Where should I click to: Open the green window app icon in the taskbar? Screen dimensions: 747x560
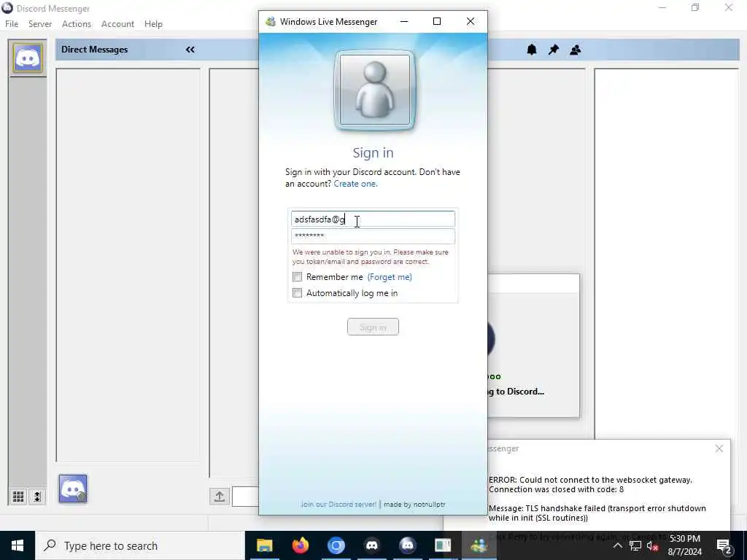tap(443, 545)
